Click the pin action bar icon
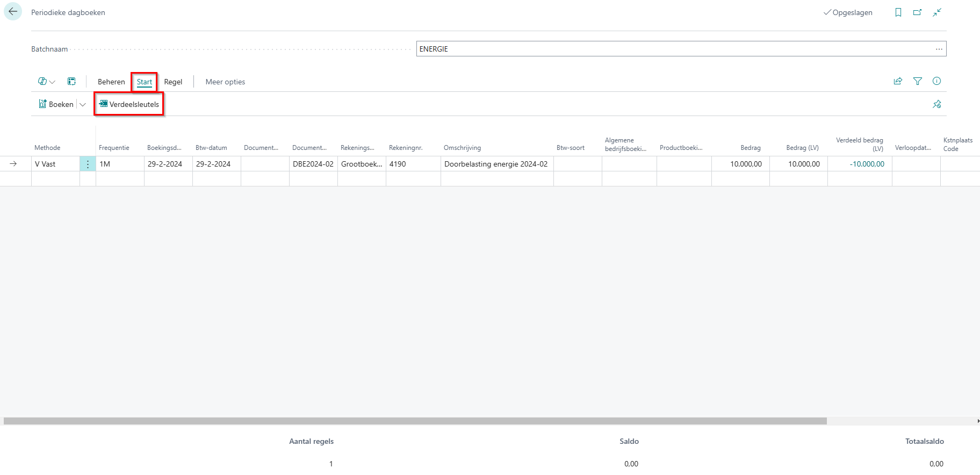 (x=937, y=104)
